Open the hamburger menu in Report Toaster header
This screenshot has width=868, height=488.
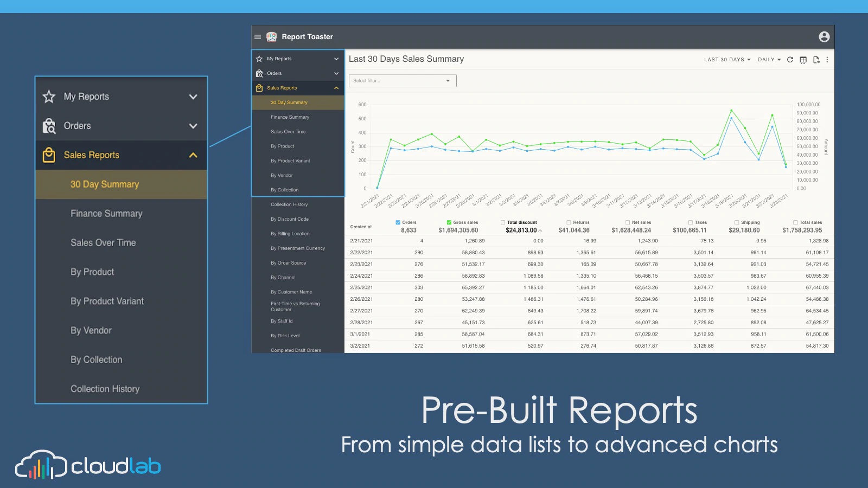tap(258, 37)
